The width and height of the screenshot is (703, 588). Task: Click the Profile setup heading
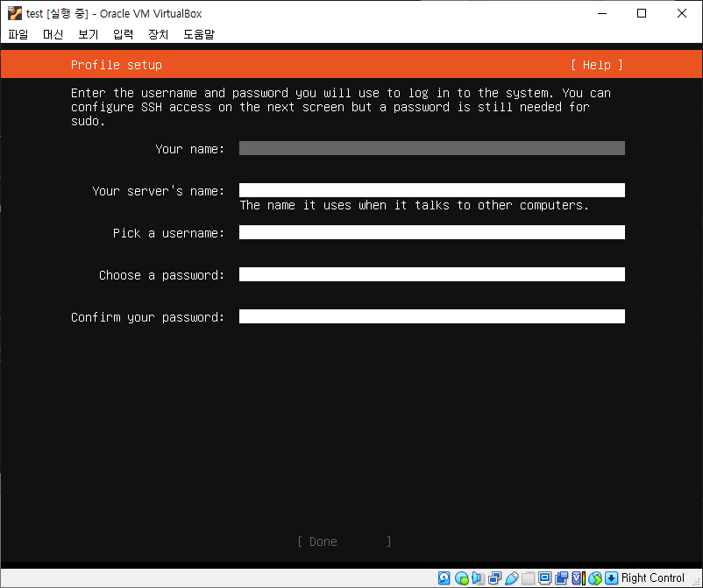pyautogui.click(x=116, y=65)
